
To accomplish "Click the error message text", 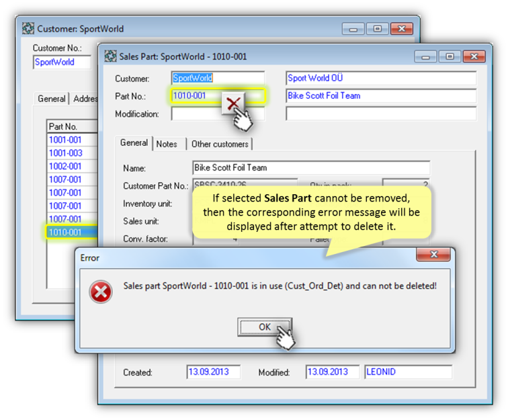I will 280,286.
